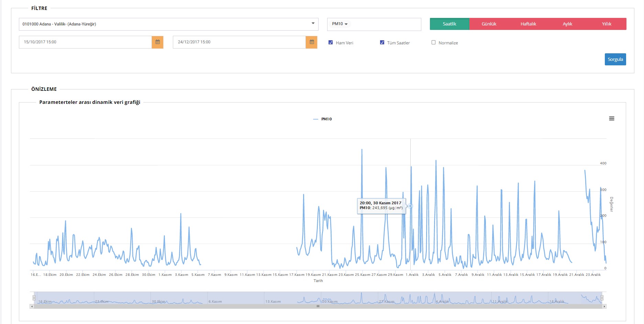Open the end date calendar picker
This screenshot has height=324, width=644.
pyautogui.click(x=311, y=42)
